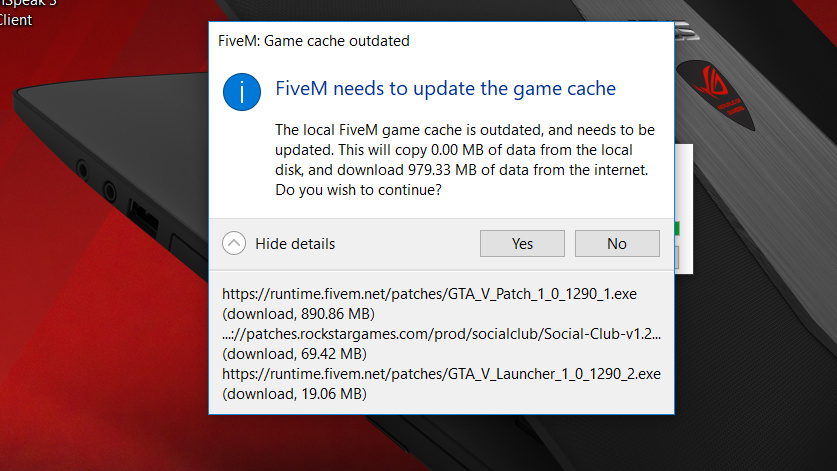Click the green progress bar behind the dialog

point(677,228)
